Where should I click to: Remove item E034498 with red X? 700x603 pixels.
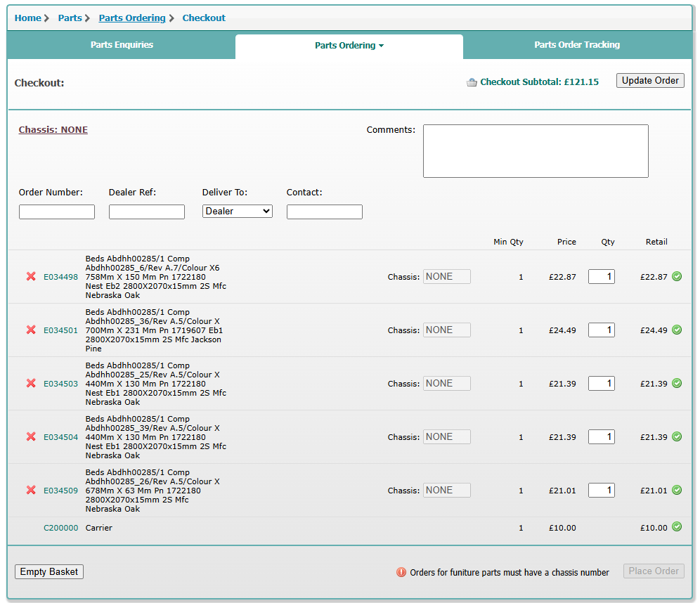point(31,277)
